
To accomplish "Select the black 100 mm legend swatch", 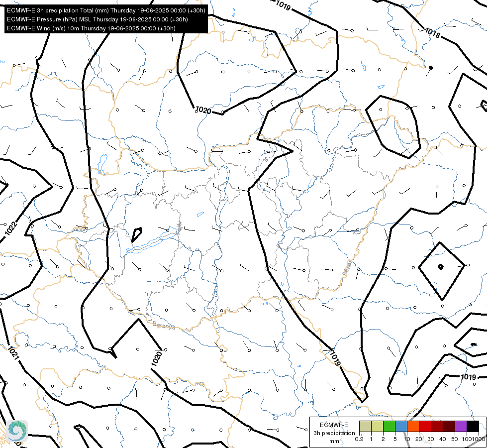I will pyautogui.click(x=473, y=427).
